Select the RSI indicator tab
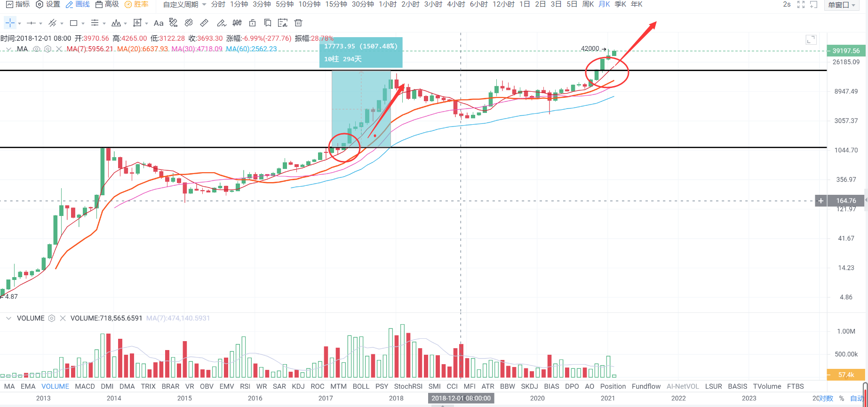The image size is (868, 407). tap(245, 386)
